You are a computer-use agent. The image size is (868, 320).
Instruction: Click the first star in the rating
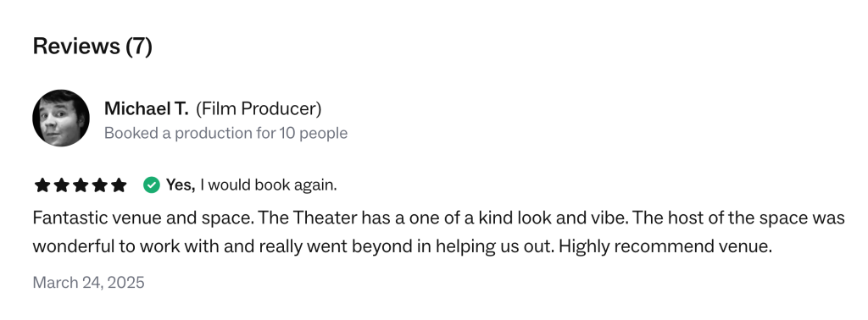[x=42, y=185]
